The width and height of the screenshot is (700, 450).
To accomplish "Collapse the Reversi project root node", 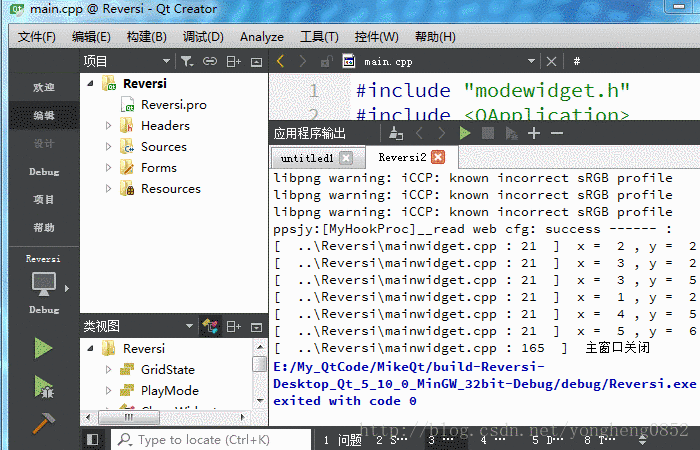I will 91,83.
